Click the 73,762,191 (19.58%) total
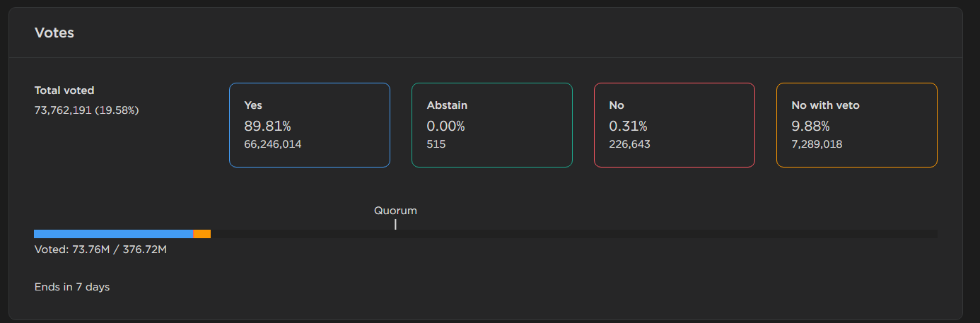980x323 pixels. [86, 110]
